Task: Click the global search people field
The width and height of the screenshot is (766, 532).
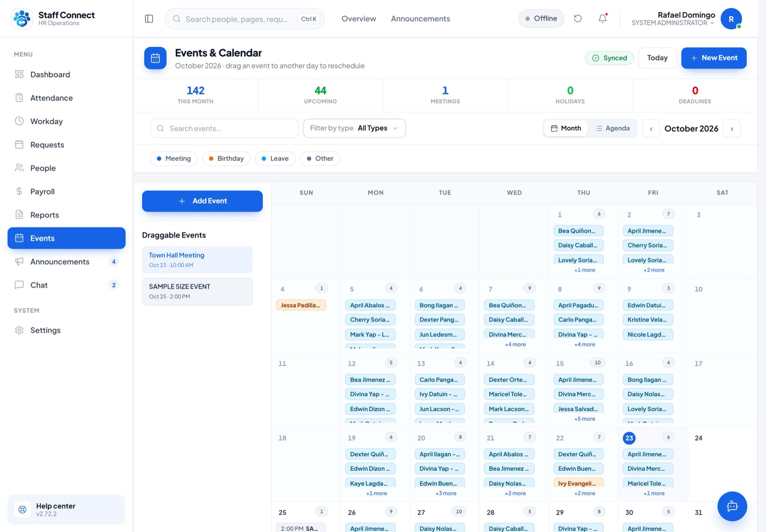Action: pos(245,19)
